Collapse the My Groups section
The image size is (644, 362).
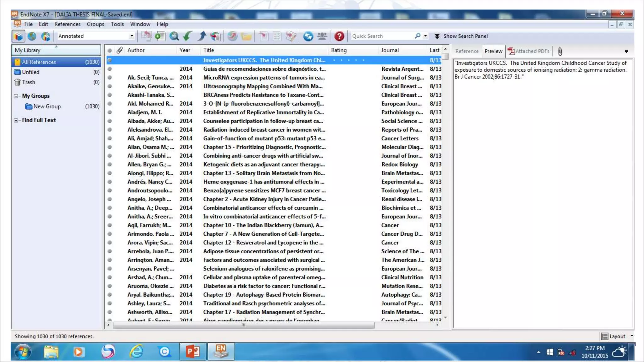(x=16, y=96)
